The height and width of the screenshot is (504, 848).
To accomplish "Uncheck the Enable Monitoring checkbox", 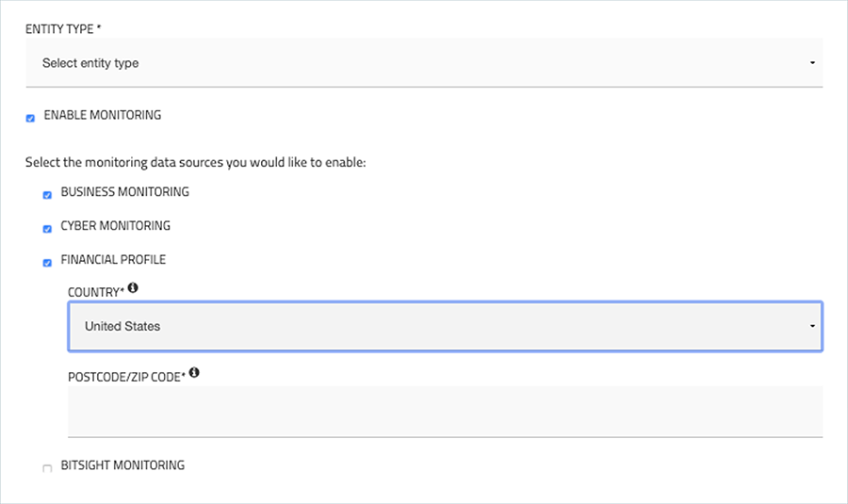I will click(x=30, y=118).
